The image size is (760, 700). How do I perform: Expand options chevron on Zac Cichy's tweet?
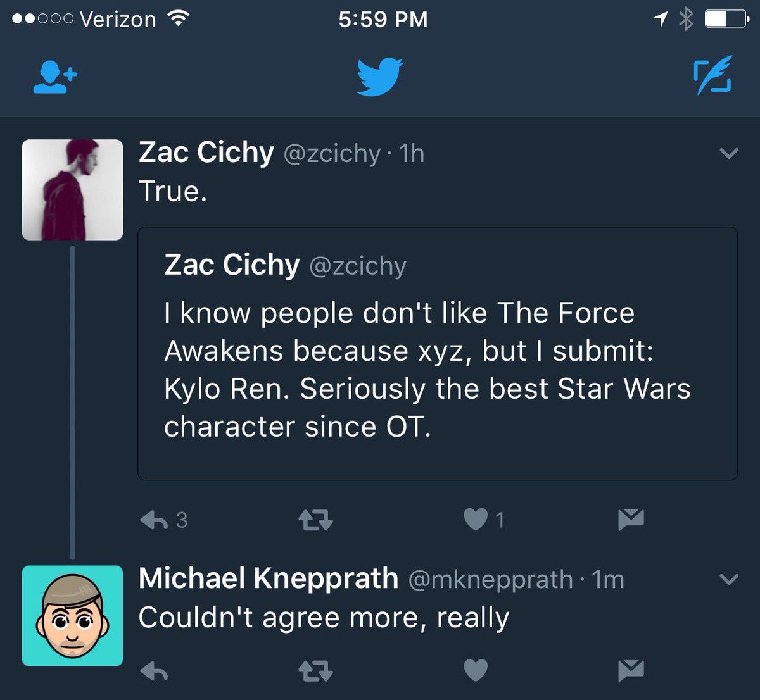tap(730, 153)
